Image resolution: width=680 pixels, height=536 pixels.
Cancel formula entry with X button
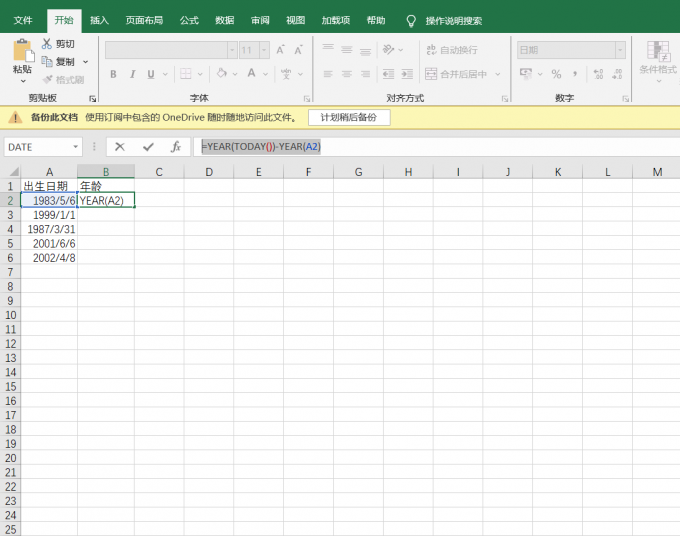pyautogui.click(x=120, y=147)
